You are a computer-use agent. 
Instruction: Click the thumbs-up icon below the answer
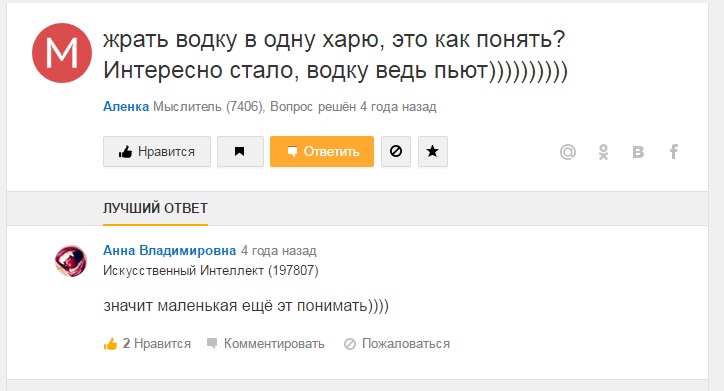(x=110, y=343)
